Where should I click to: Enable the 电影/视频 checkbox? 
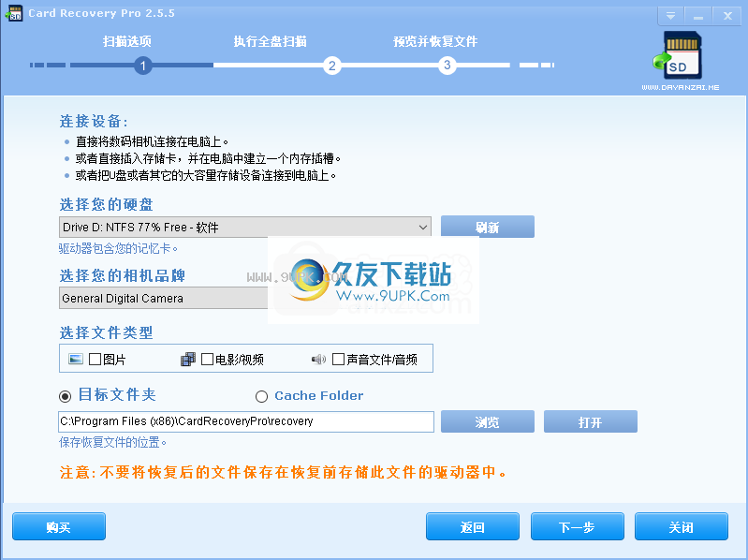[207, 359]
